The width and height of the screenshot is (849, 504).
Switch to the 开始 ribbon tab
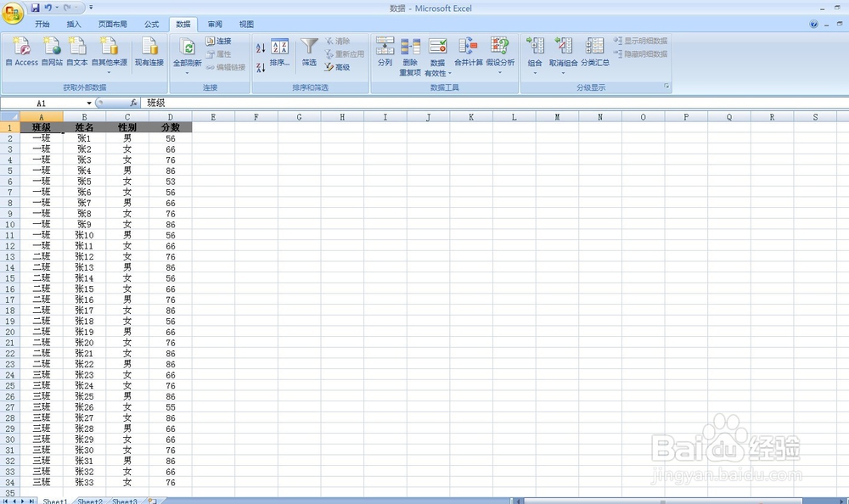42,25
